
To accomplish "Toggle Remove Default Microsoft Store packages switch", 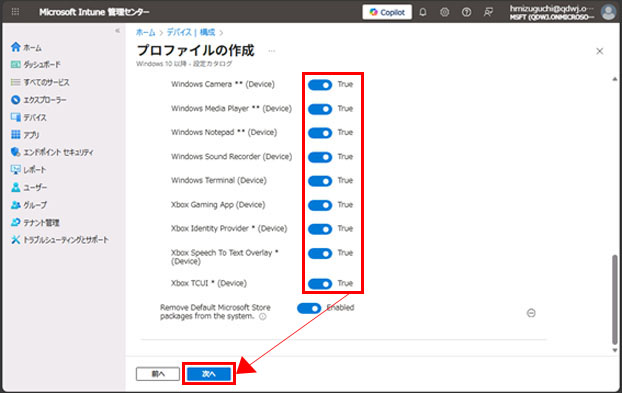I will [x=309, y=308].
